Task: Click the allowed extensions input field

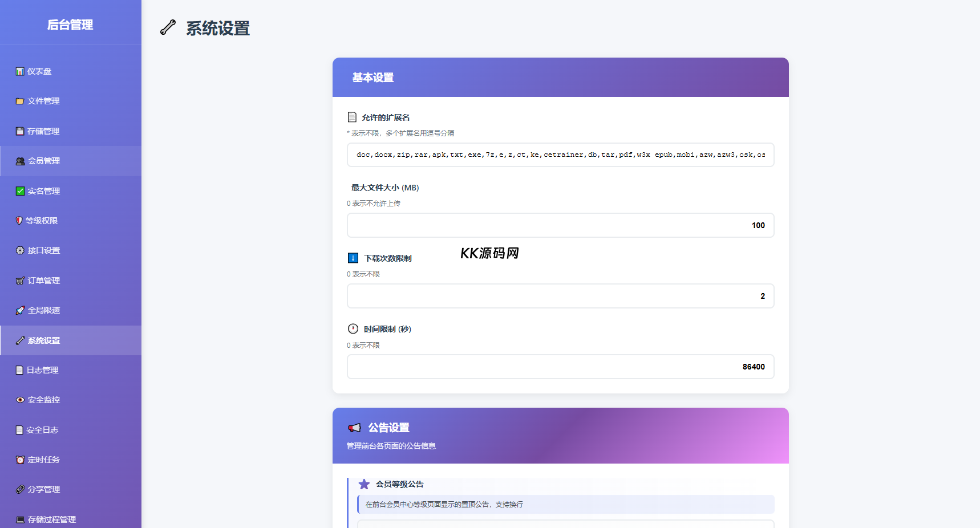Action: coord(560,155)
